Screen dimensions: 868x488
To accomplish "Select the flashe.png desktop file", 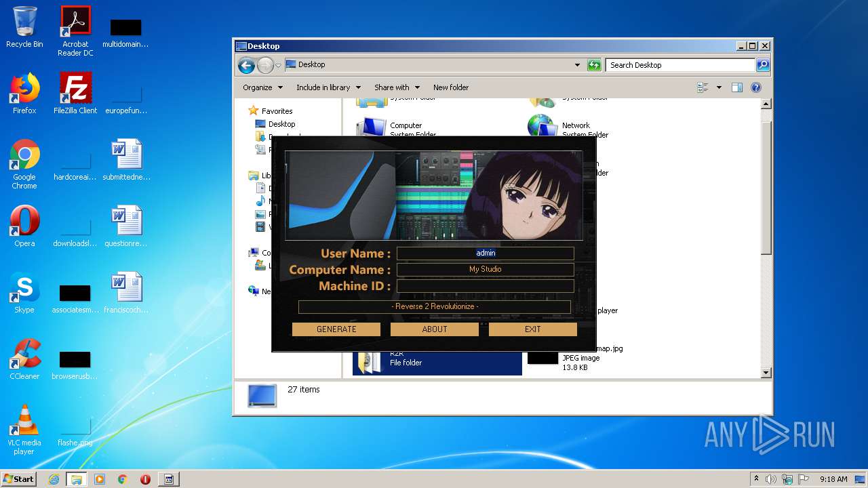I will click(75, 431).
